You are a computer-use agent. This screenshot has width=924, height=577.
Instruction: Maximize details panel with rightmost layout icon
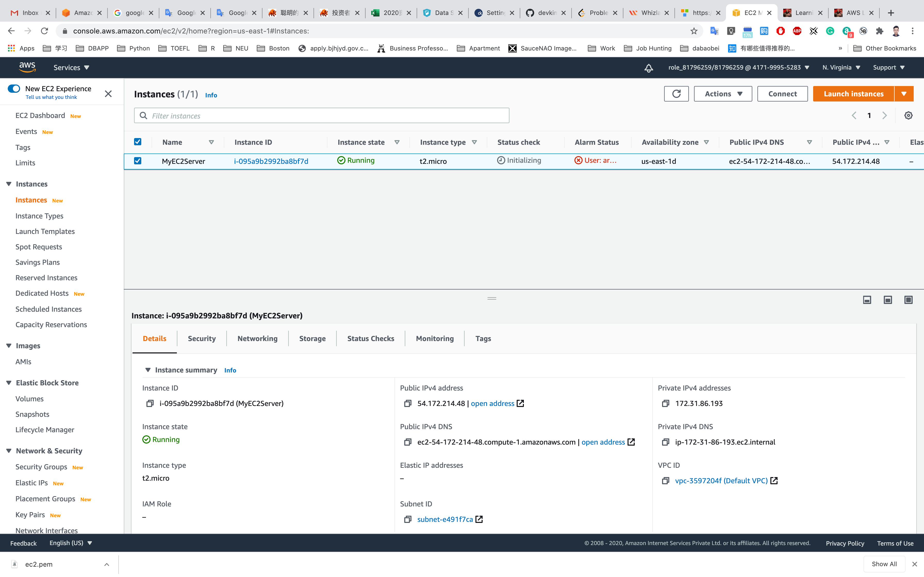coord(908,300)
